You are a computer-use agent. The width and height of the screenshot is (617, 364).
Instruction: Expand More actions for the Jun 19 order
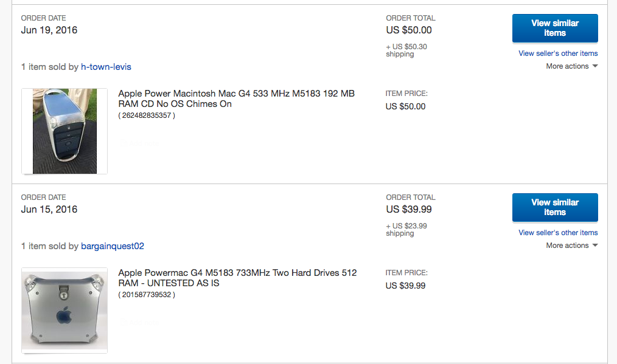click(x=571, y=66)
